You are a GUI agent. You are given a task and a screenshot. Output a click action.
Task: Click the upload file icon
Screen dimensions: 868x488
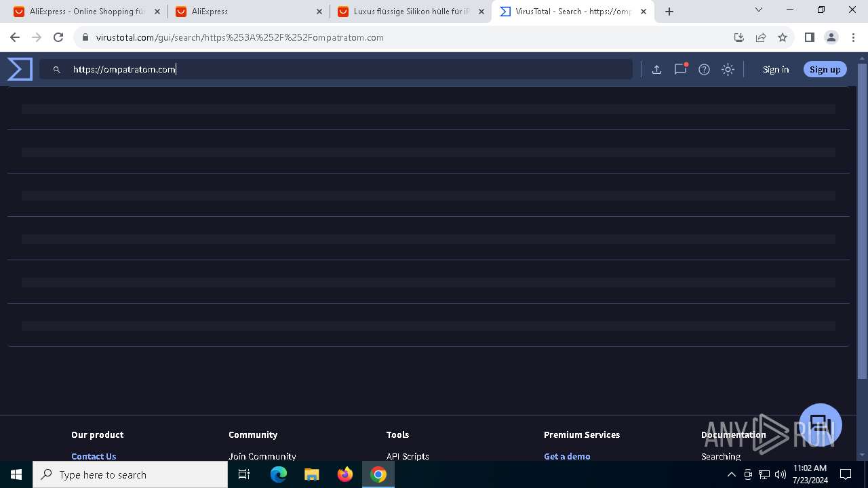coord(656,69)
